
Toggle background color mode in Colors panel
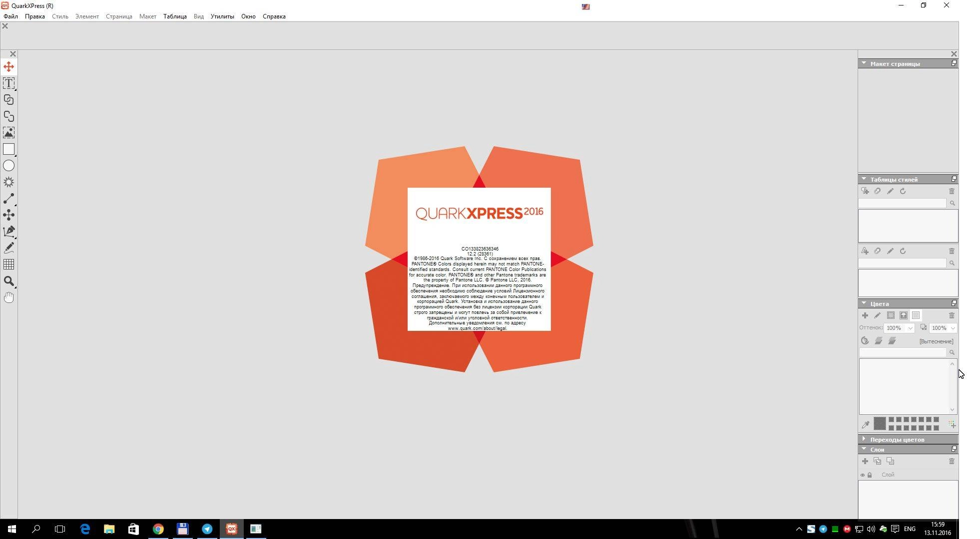point(916,315)
